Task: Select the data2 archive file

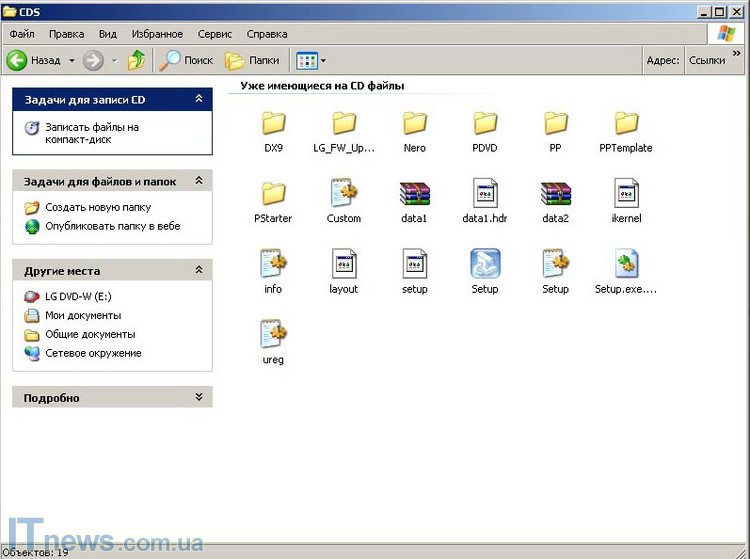Action: (x=555, y=194)
